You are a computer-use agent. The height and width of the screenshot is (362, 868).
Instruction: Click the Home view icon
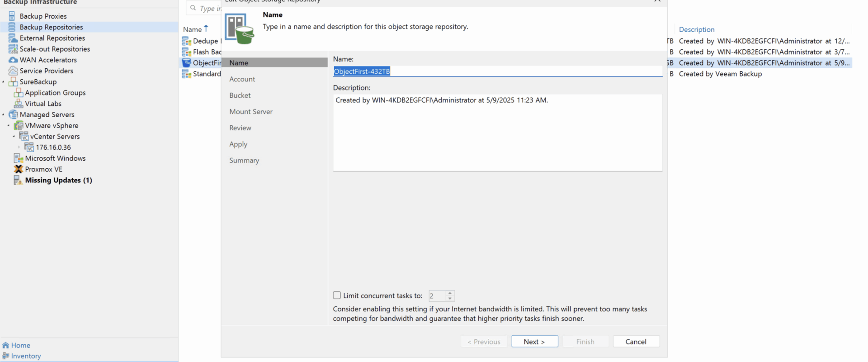point(5,345)
